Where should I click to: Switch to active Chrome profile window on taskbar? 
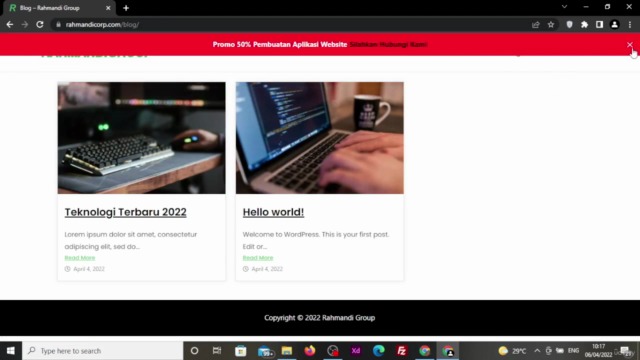point(448,351)
